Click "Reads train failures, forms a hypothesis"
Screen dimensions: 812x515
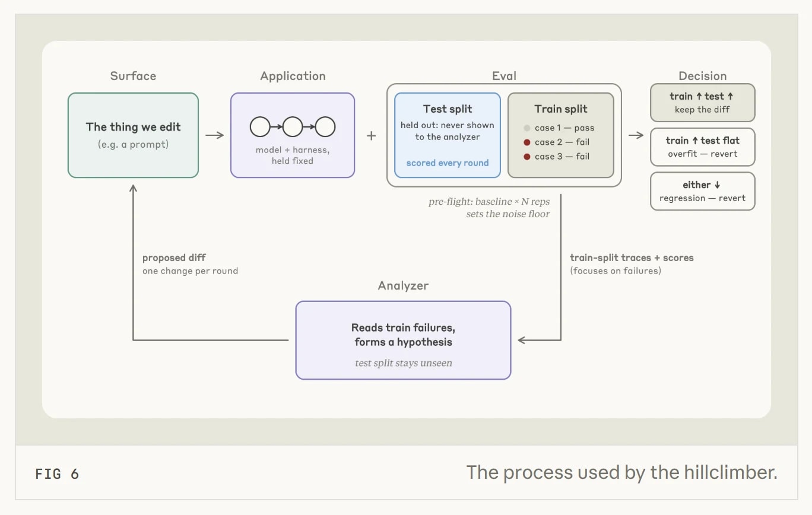pyautogui.click(x=404, y=335)
